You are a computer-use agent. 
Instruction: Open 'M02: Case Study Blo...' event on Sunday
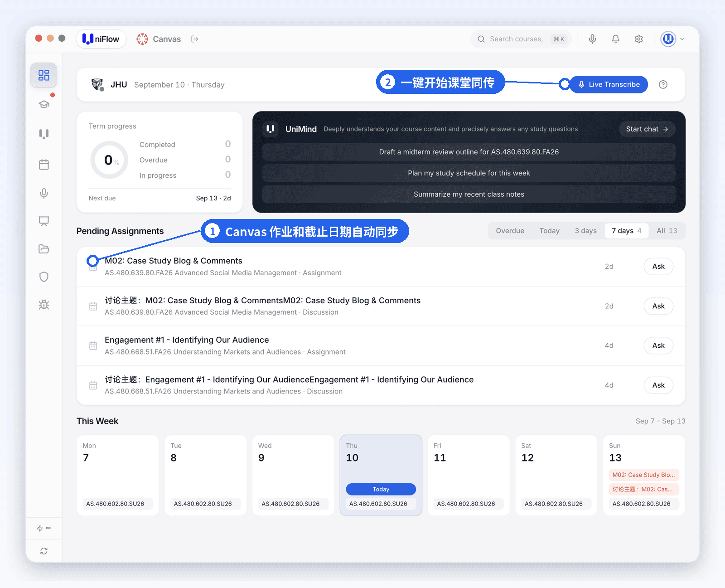tap(644, 475)
